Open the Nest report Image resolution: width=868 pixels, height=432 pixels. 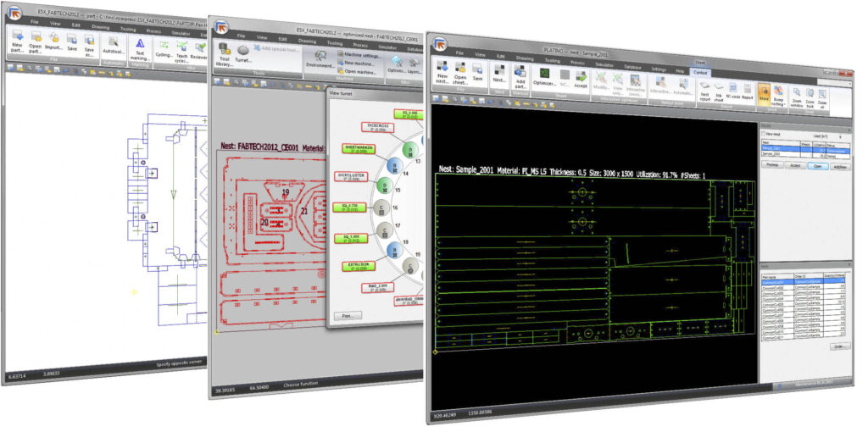point(704,91)
